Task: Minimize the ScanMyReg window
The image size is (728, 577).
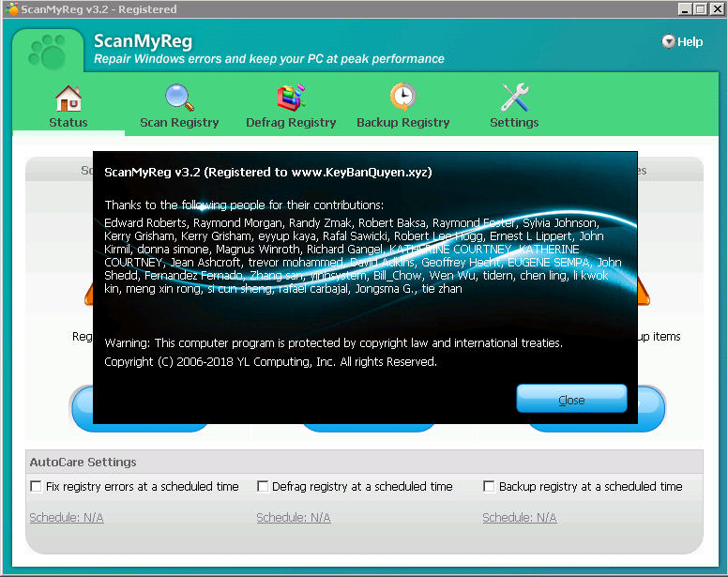Action: coord(685,8)
